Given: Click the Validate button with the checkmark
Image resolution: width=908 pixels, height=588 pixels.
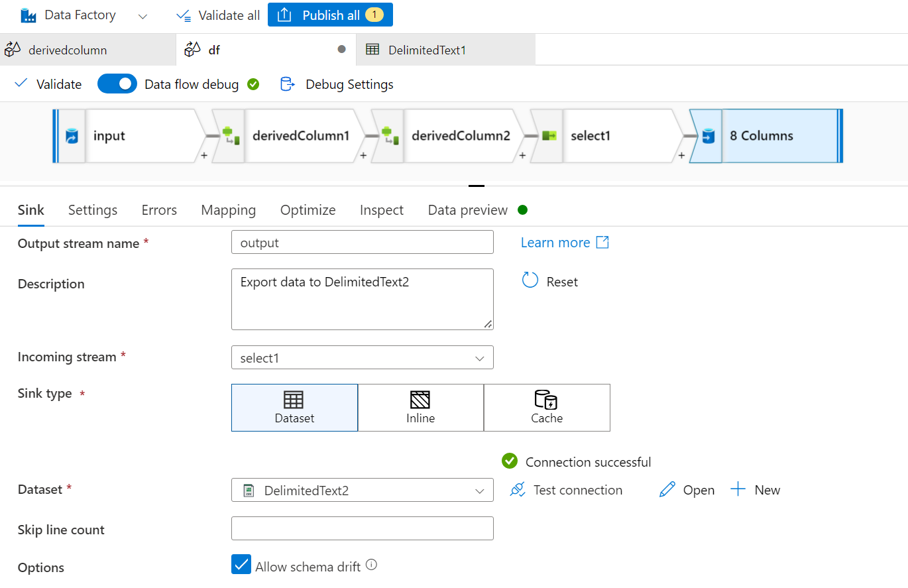Looking at the screenshot, I should point(48,84).
